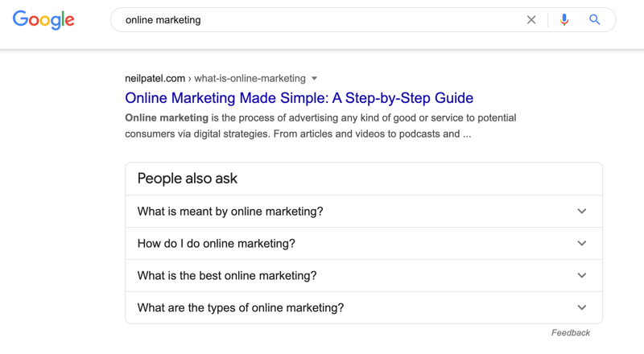Open Online Marketing Made Simple guide link
This screenshot has height=354, width=644.
[x=299, y=97]
